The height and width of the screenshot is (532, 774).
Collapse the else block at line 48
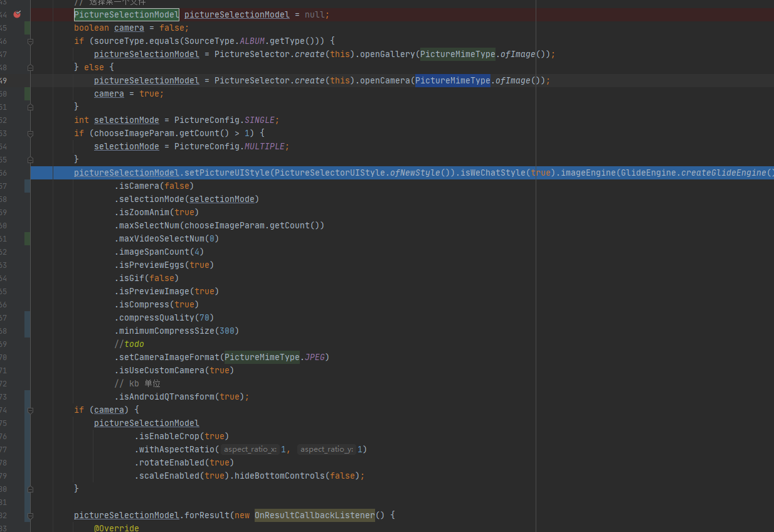coord(29,67)
